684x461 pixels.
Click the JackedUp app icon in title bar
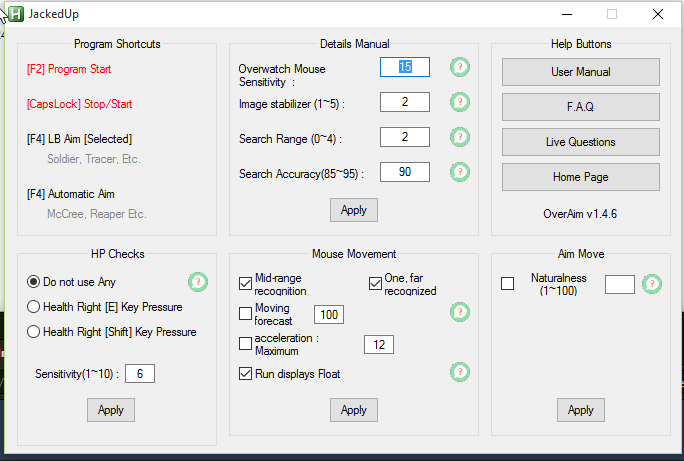point(15,14)
